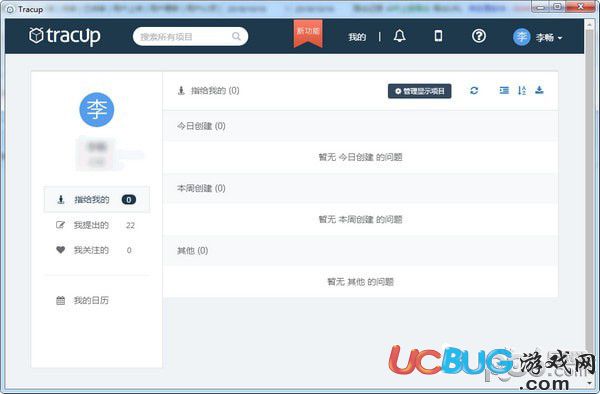Expand the 李畅 account dropdown
This screenshot has width=600, height=394.
[x=549, y=37]
